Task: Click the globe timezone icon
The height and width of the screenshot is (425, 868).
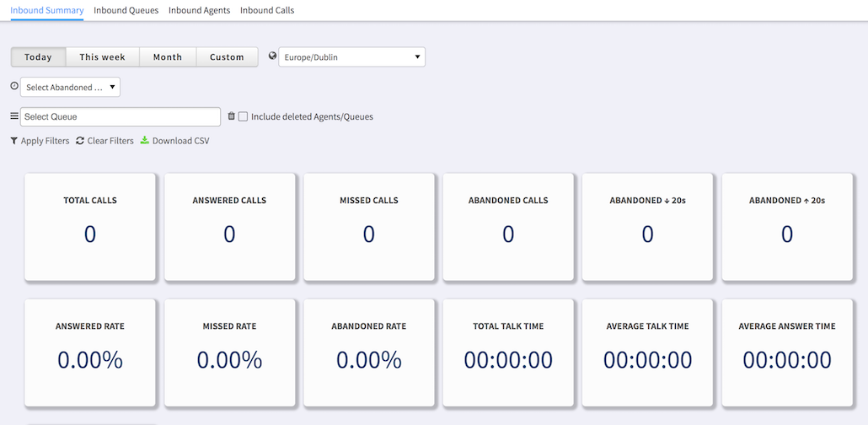Action: click(x=272, y=56)
